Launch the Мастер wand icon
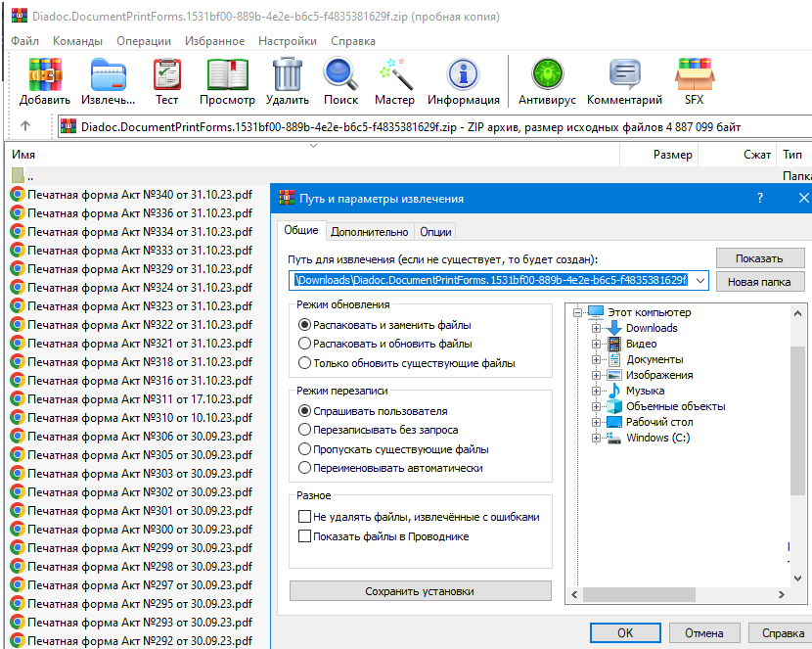Image resolution: width=812 pixels, height=649 pixels. (395, 74)
